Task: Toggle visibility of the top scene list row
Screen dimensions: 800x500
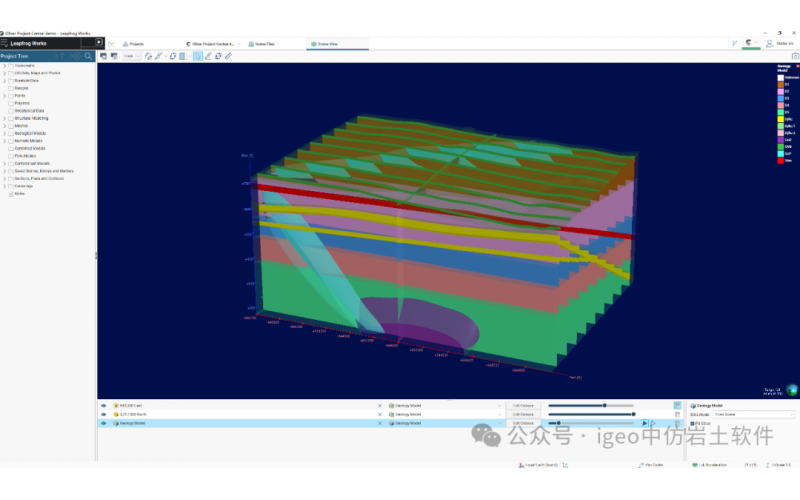Action: pyautogui.click(x=103, y=405)
